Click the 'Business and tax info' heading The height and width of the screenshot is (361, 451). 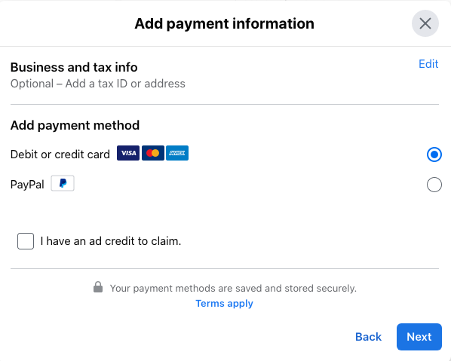pyautogui.click(x=74, y=67)
